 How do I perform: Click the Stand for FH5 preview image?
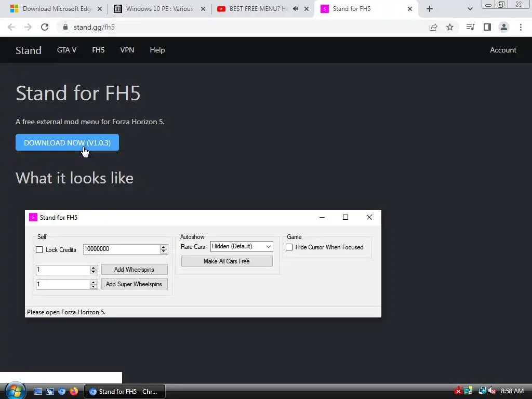pyautogui.click(x=203, y=263)
